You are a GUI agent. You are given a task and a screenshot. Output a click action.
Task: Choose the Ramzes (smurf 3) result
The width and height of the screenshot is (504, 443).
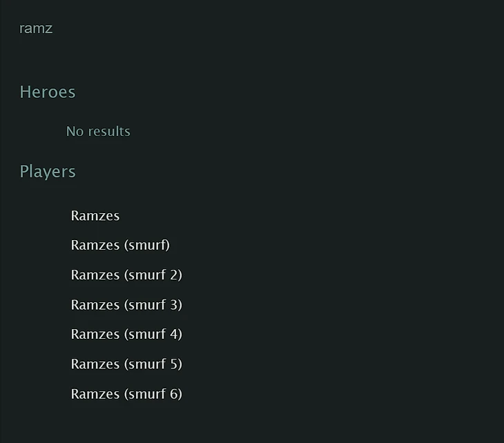click(x=126, y=304)
